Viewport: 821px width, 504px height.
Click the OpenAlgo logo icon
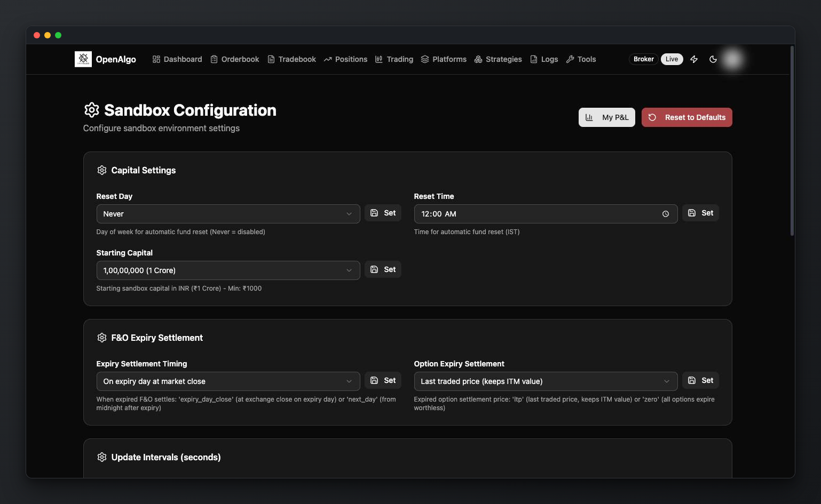coord(83,59)
